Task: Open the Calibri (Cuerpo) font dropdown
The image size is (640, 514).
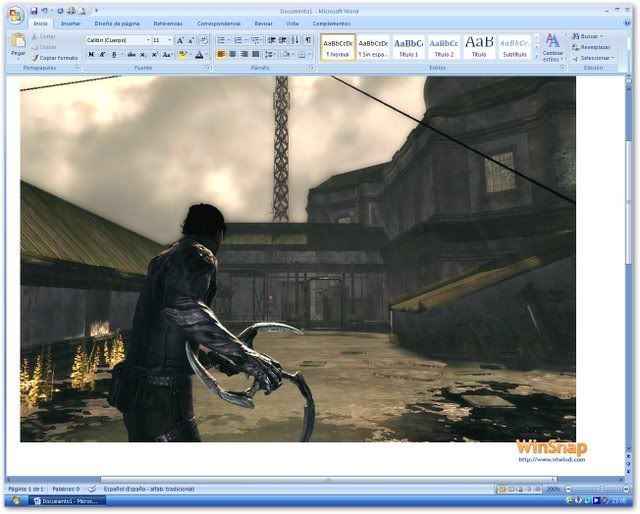Action: pos(117,40)
